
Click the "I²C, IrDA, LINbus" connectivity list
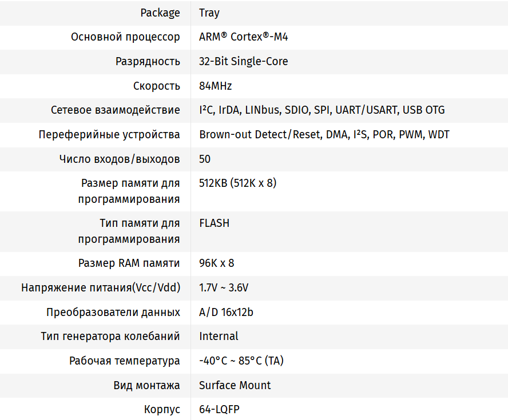pos(322,110)
